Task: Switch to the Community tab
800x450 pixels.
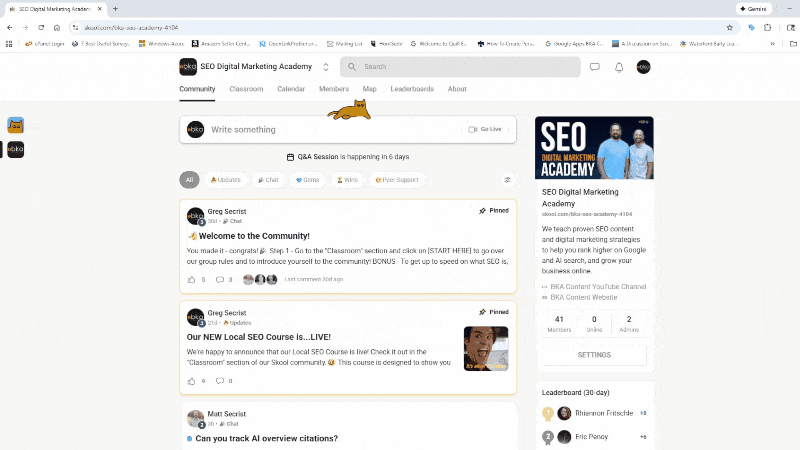Action: pyautogui.click(x=197, y=89)
